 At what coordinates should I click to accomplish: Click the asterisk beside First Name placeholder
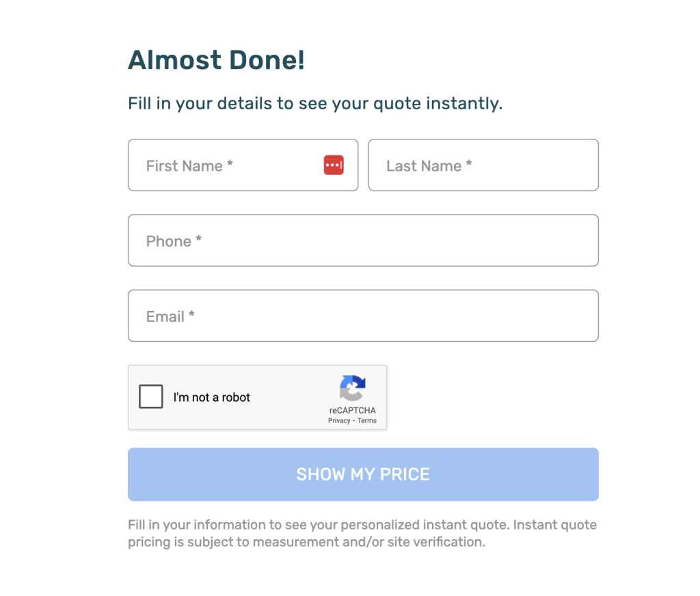click(x=230, y=165)
